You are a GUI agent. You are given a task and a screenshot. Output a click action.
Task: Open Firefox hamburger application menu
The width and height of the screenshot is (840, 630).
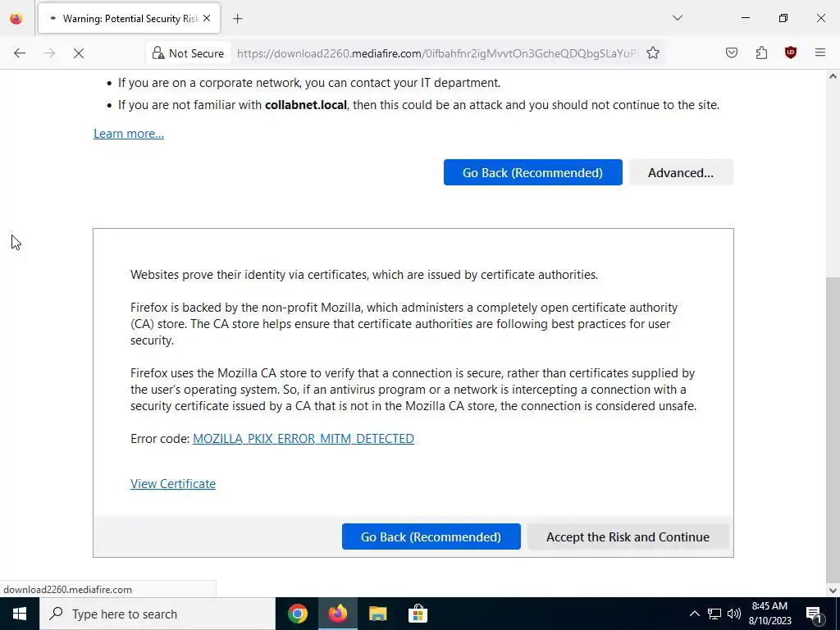[x=820, y=53]
